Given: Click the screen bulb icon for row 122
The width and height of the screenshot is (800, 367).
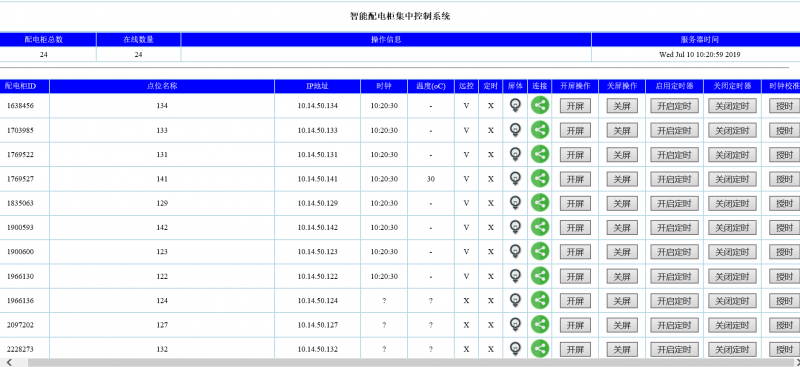Looking at the screenshot, I should 515,276.
